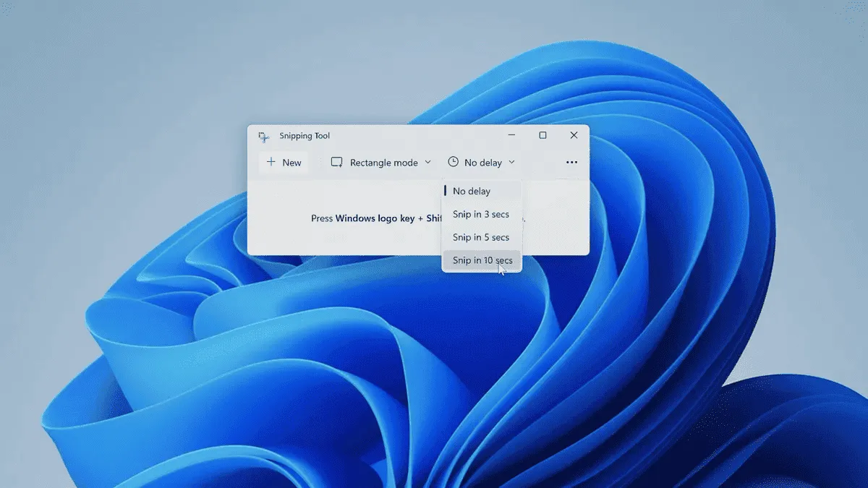Close the Snipping Tool window
The width and height of the screenshot is (868, 488).
point(574,135)
